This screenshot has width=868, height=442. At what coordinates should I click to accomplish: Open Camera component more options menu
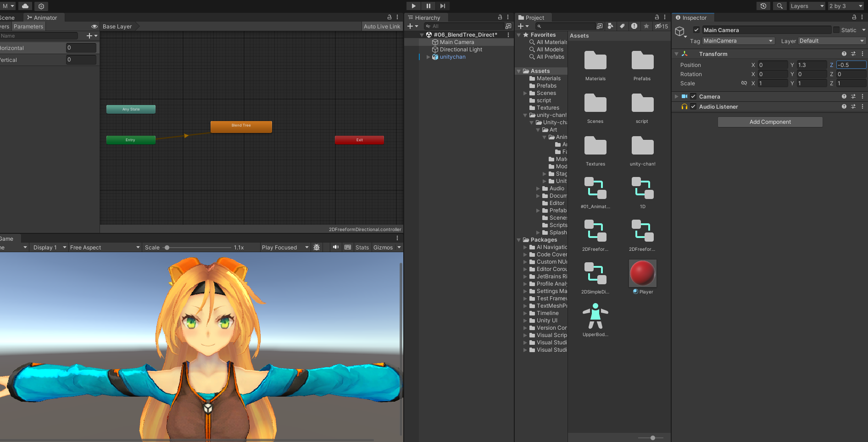[x=862, y=96]
